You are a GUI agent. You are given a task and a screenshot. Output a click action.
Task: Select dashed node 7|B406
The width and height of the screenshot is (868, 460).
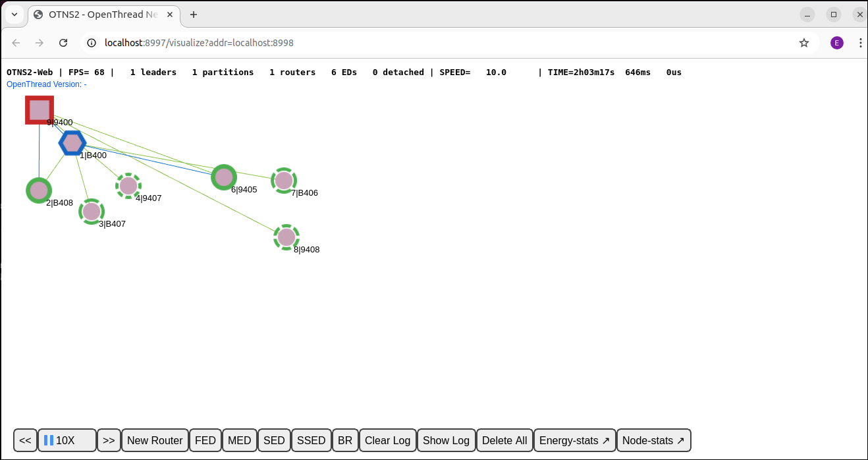(284, 181)
